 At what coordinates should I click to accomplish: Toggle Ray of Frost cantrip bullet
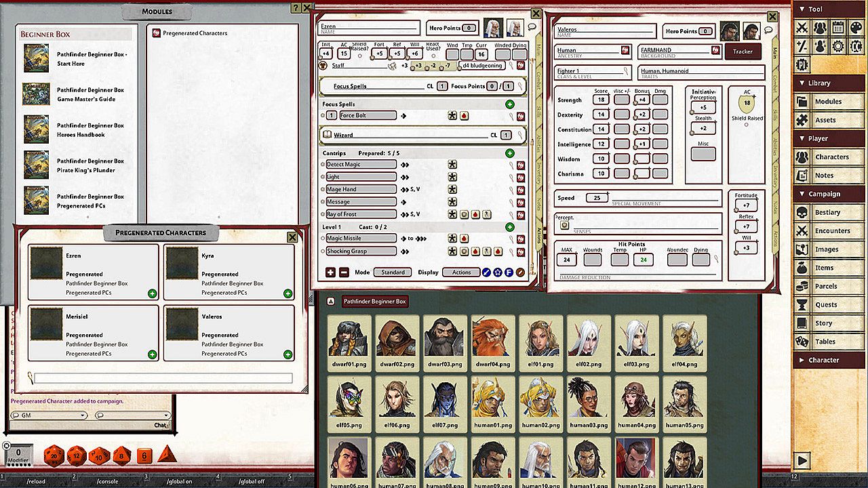[x=323, y=214]
